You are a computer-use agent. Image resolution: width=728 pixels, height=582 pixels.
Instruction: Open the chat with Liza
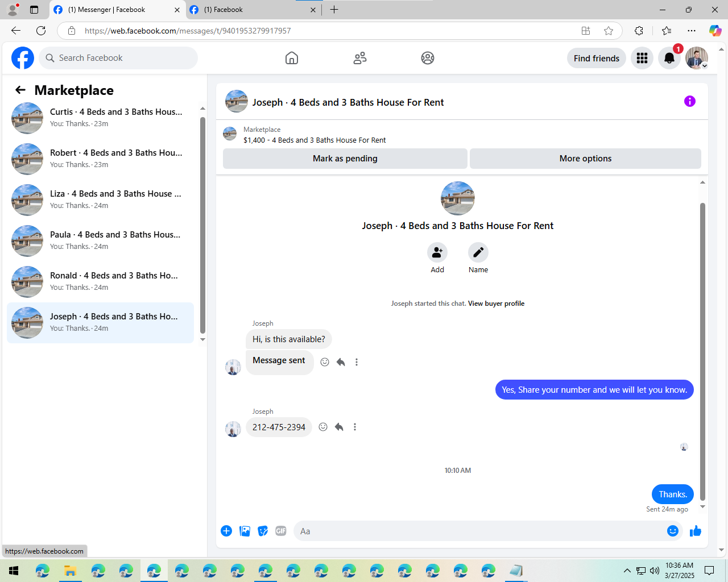point(100,200)
